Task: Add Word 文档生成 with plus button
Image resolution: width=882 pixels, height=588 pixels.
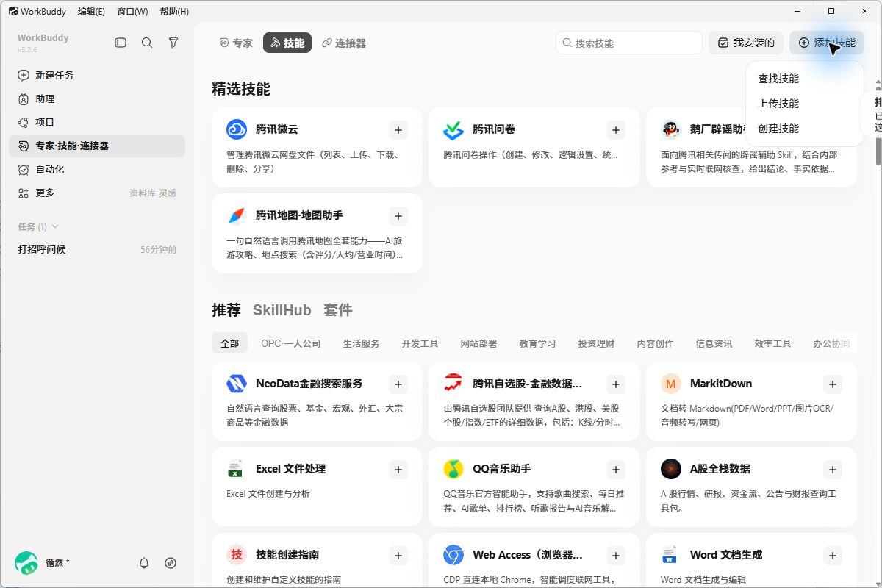Action: (x=833, y=555)
